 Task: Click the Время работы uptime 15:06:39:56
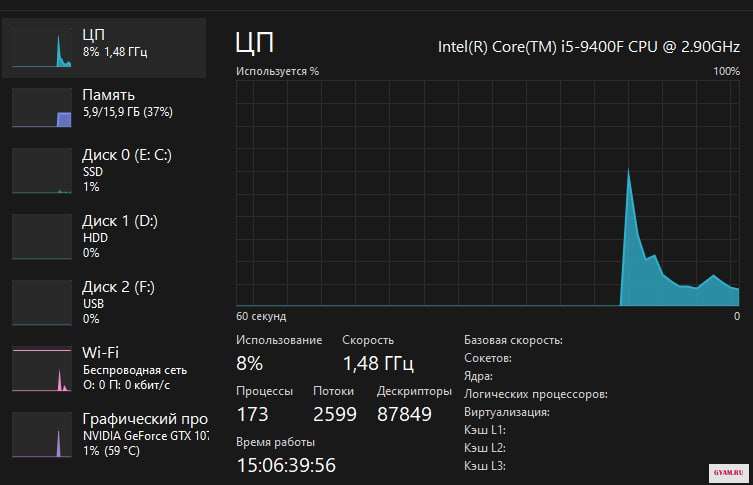coord(286,465)
